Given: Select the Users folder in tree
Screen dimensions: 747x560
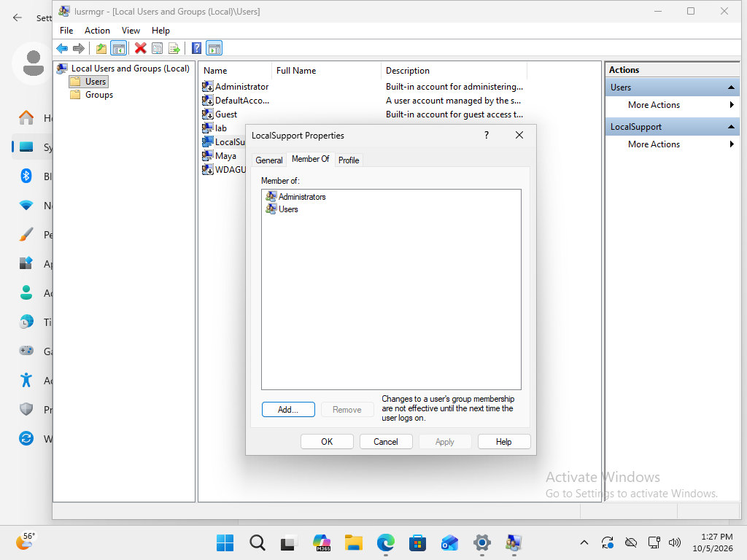Looking at the screenshot, I should tap(89, 82).
